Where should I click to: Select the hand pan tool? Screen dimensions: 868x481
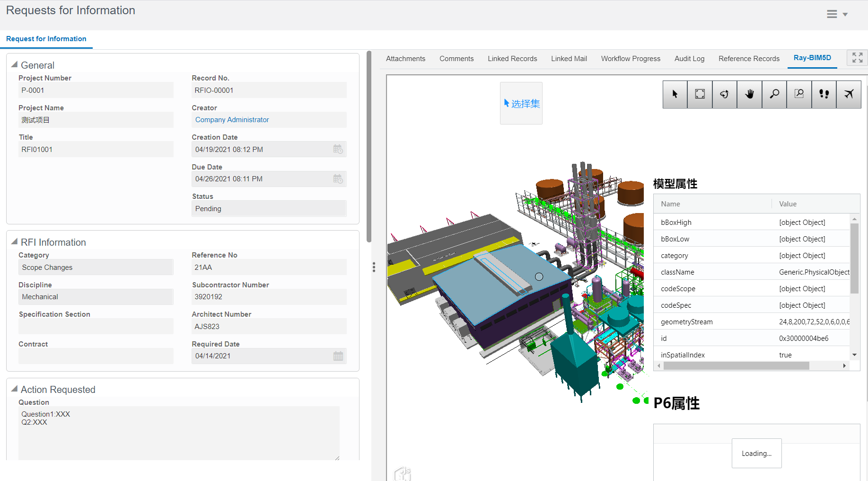(749, 94)
